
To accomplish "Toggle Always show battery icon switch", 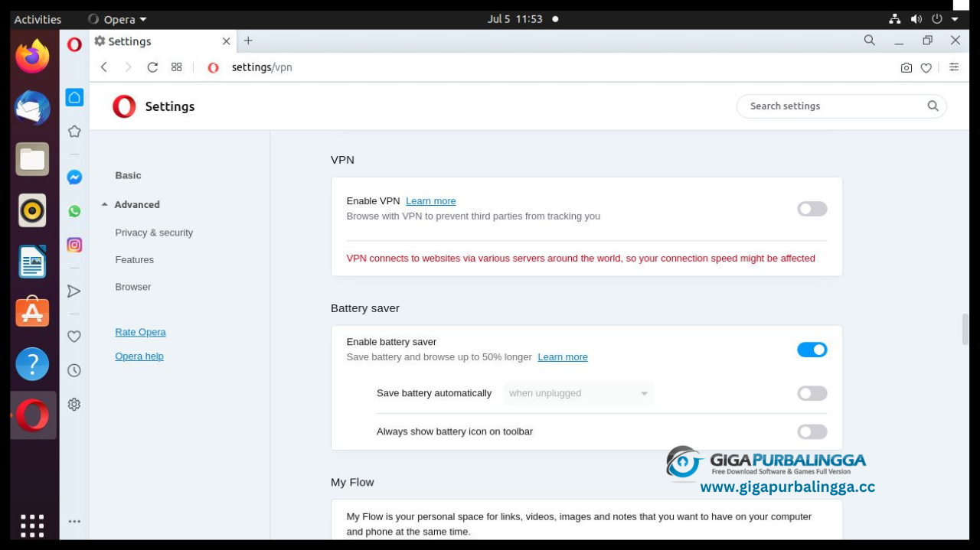I will click(x=812, y=431).
